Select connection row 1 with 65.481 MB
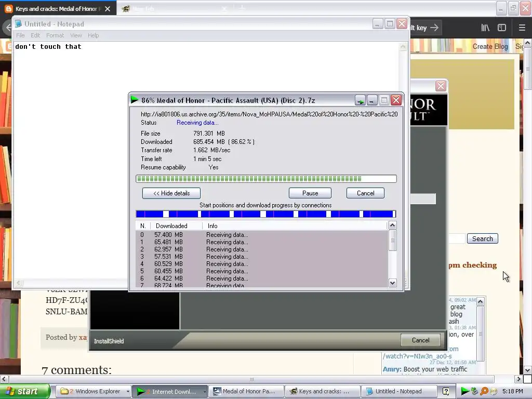This screenshot has width=532, height=399. pos(262,242)
